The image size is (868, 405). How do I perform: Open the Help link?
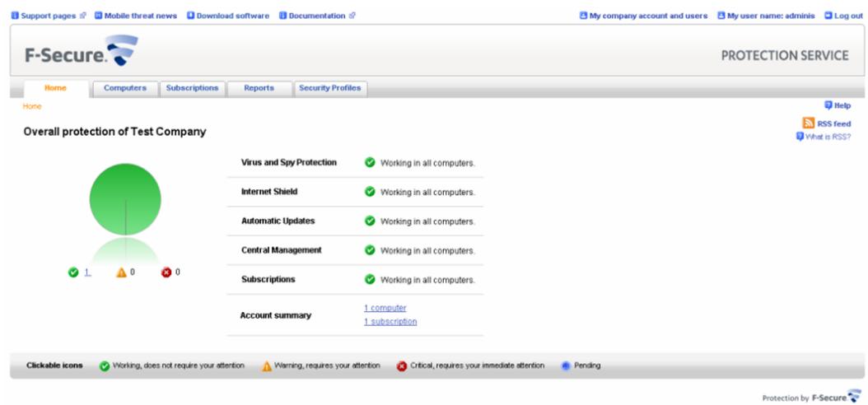click(842, 105)
